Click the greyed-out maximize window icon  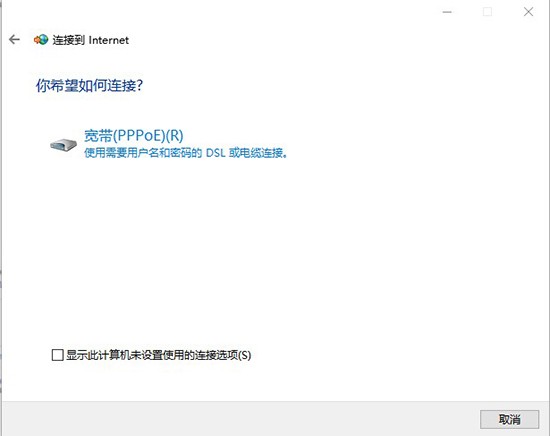tap(488, 12)
